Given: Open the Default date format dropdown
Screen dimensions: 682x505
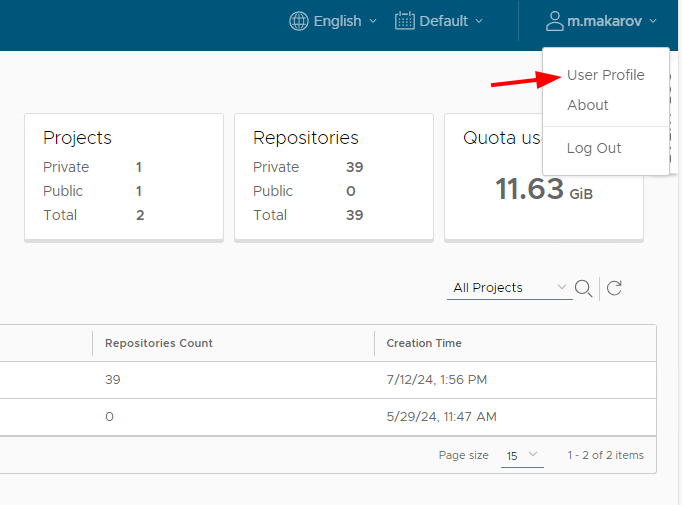Looking at the screenshot, I should (439, 21).
